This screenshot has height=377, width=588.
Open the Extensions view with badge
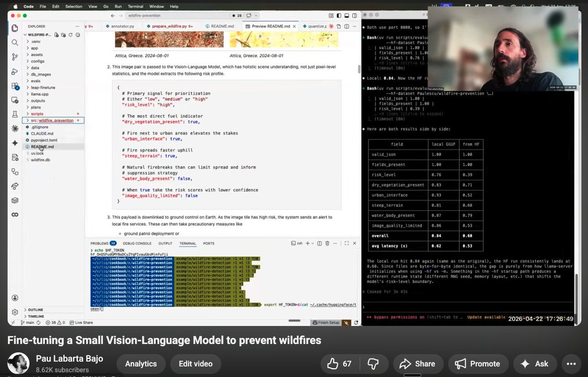tap(15, 86)
